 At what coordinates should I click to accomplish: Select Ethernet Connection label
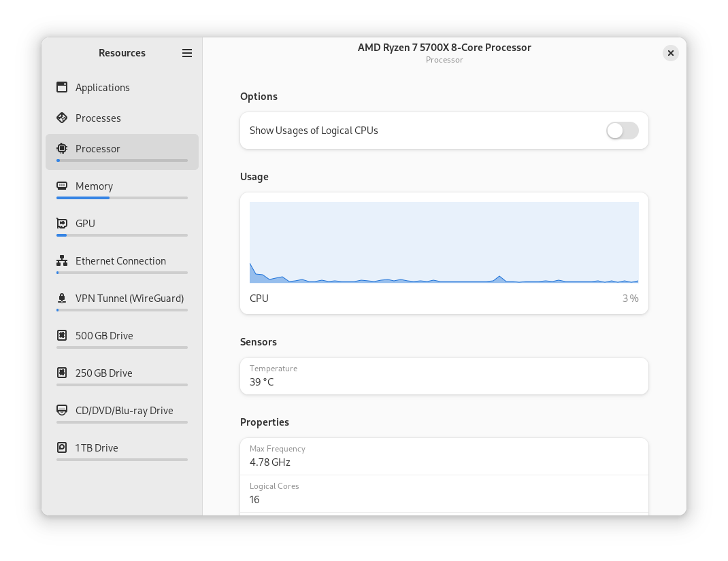(x=120, y=261)
